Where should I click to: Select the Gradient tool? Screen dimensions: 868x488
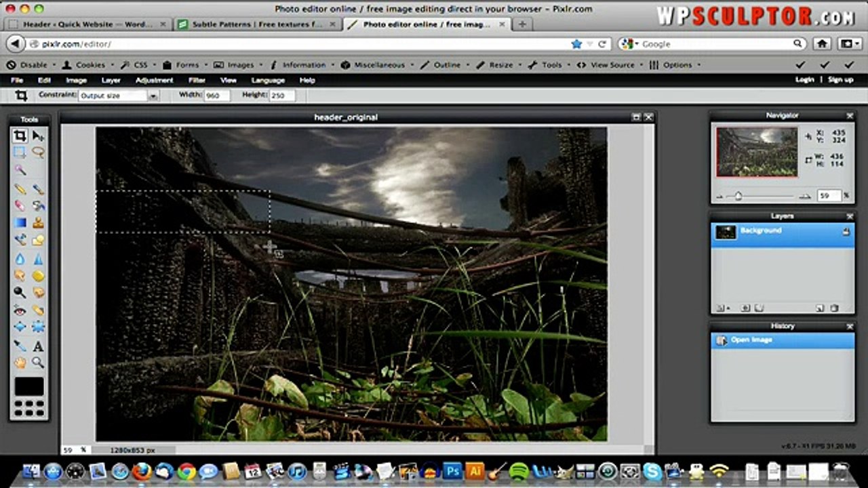point(20,222)
